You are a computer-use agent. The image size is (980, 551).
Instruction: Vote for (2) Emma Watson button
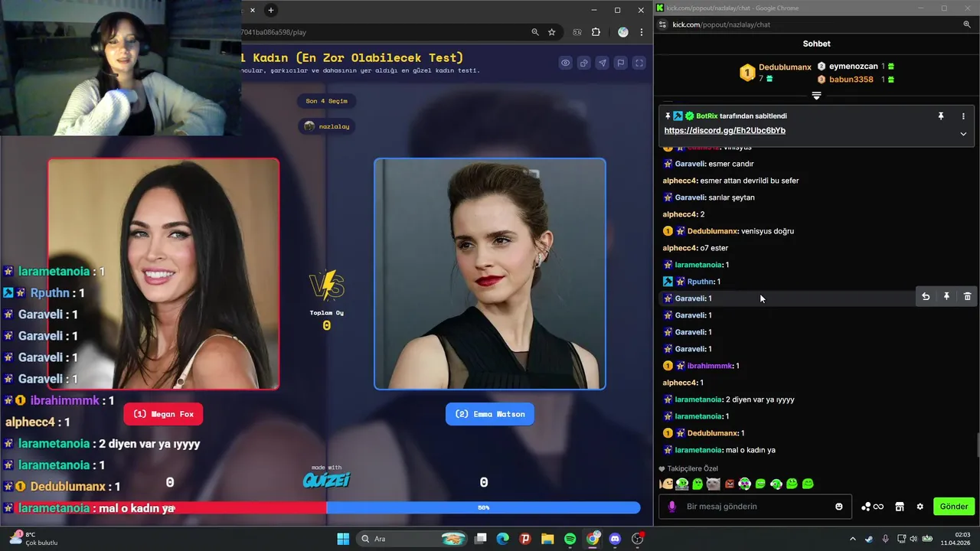[490, 414]
